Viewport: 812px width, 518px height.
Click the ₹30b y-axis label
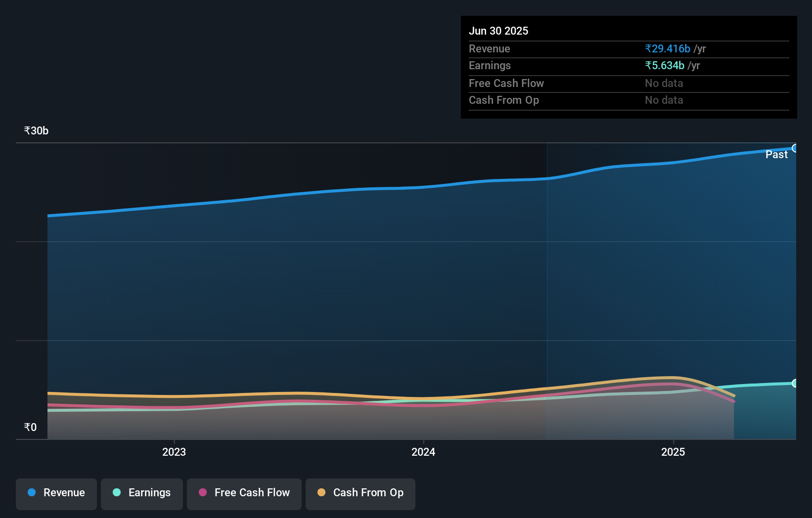click(x=37, y=130)
